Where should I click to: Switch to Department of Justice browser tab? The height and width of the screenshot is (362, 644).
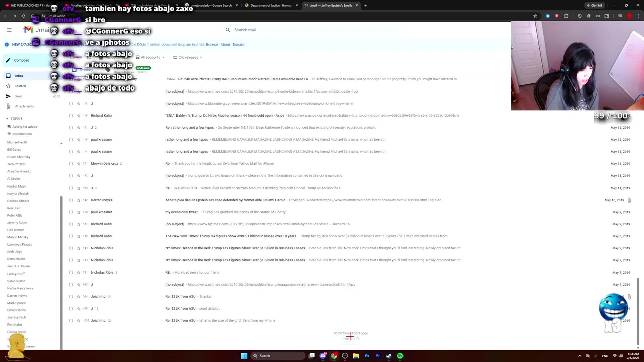pyautogui.click(x=271, y=5)
